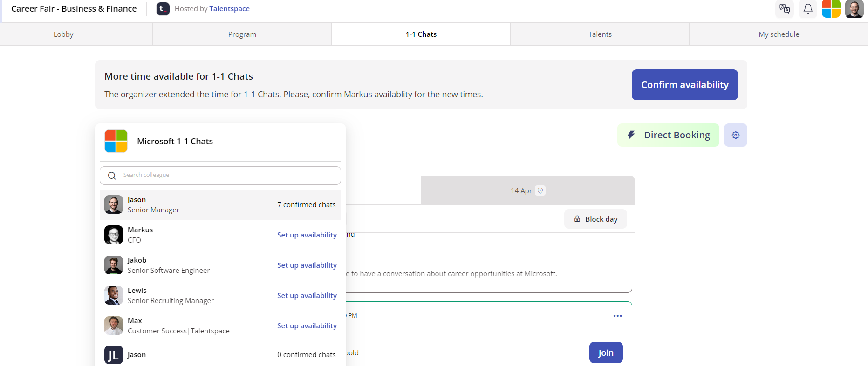Click the Microsoft 1-1 Chats logo
The image size is (868, 366).
(x=116, y=141)
